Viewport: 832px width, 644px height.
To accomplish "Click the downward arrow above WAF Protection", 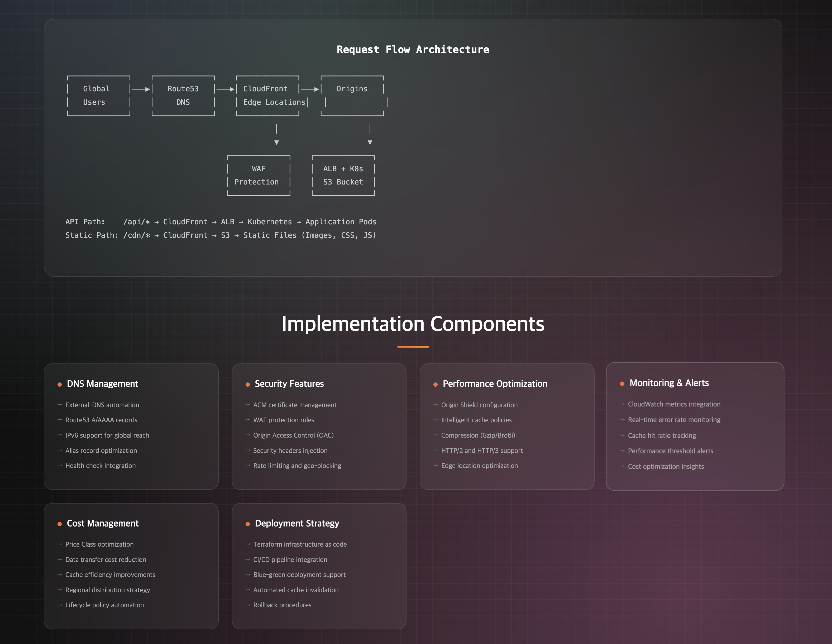I will click(x=276, y=142).
